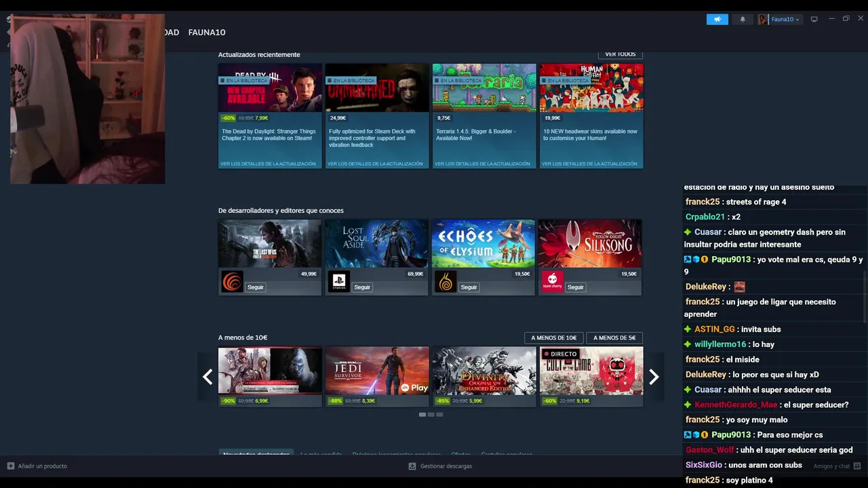Open the Cult of the Lamb card
Viewport: 868px width, 488px height.
tap(591, 376)
